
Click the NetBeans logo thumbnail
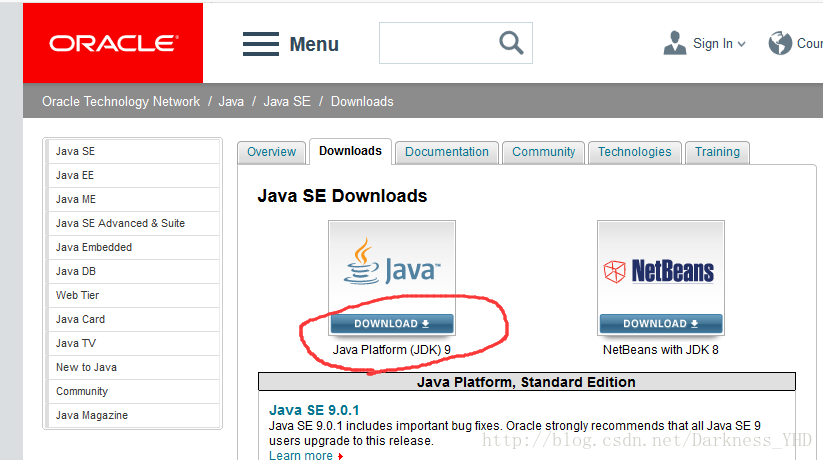661,271
